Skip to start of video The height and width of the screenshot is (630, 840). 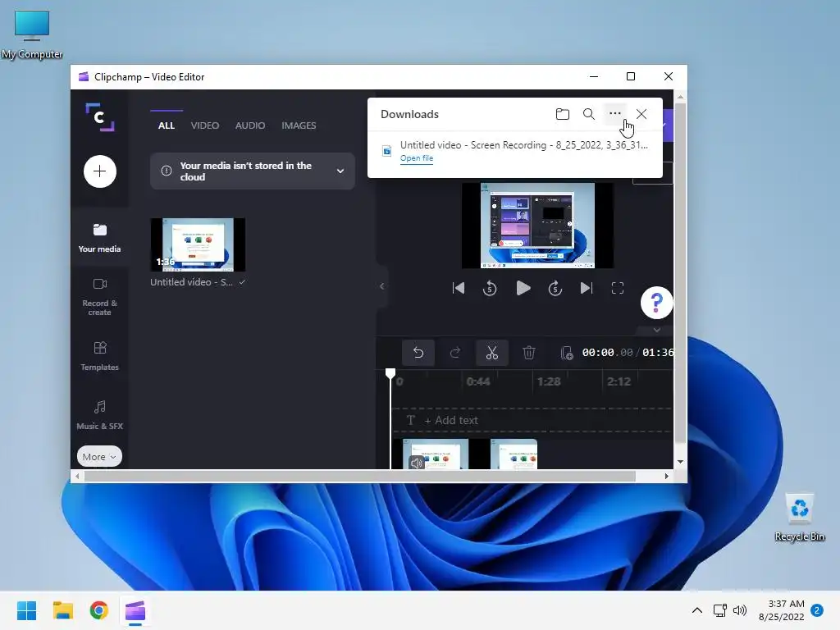click(x=459, y=288)
